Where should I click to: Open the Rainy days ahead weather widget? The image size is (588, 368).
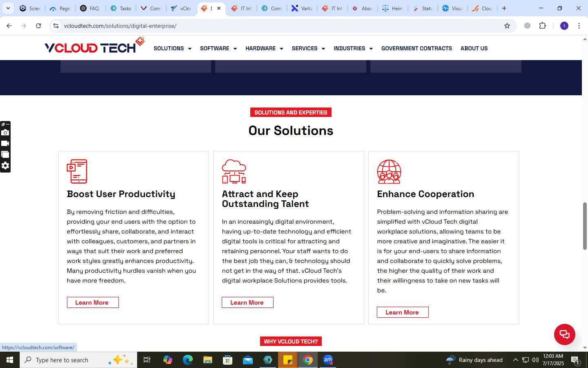pos(474,360)
